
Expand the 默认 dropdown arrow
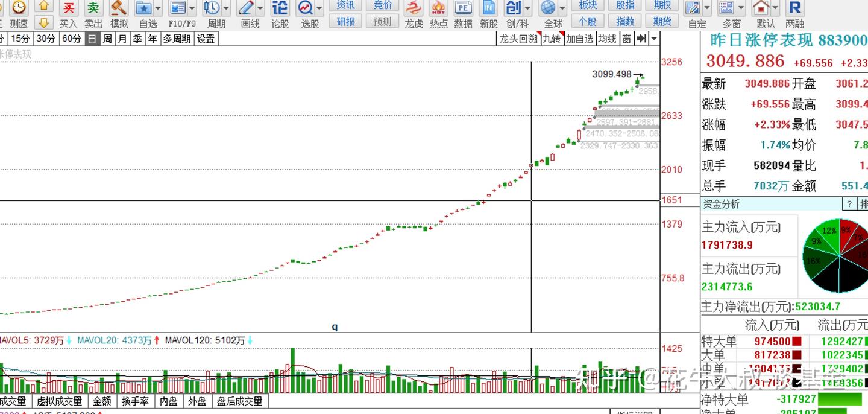pyautogui.click(x=775, y=8)
